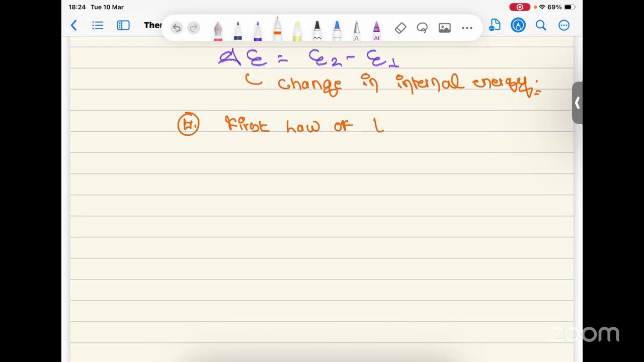
Task: Select the blue dashed-line pen tool
Action: click(x=337, y=30)
